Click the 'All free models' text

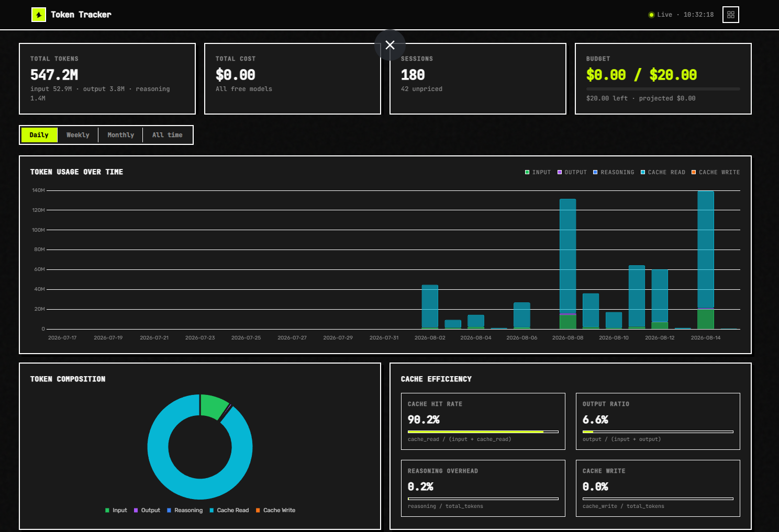(x=244, y=89)
